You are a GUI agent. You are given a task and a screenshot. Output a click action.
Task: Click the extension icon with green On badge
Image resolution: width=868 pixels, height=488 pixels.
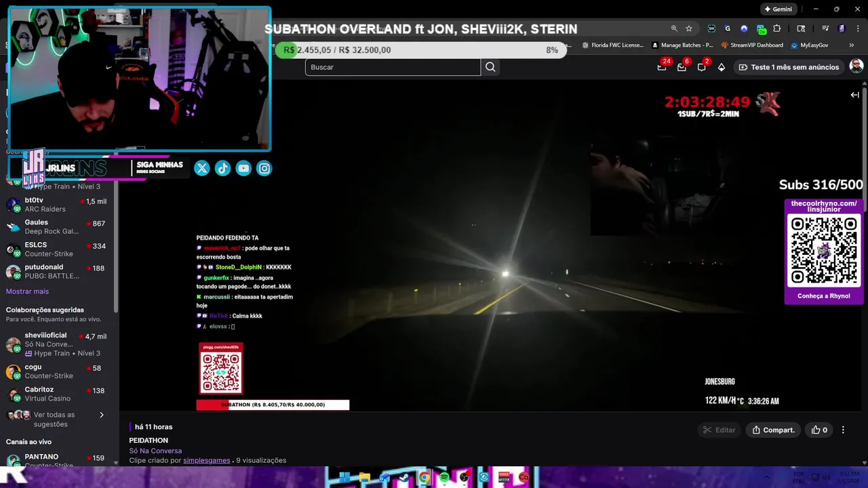(x=761, y=29)
